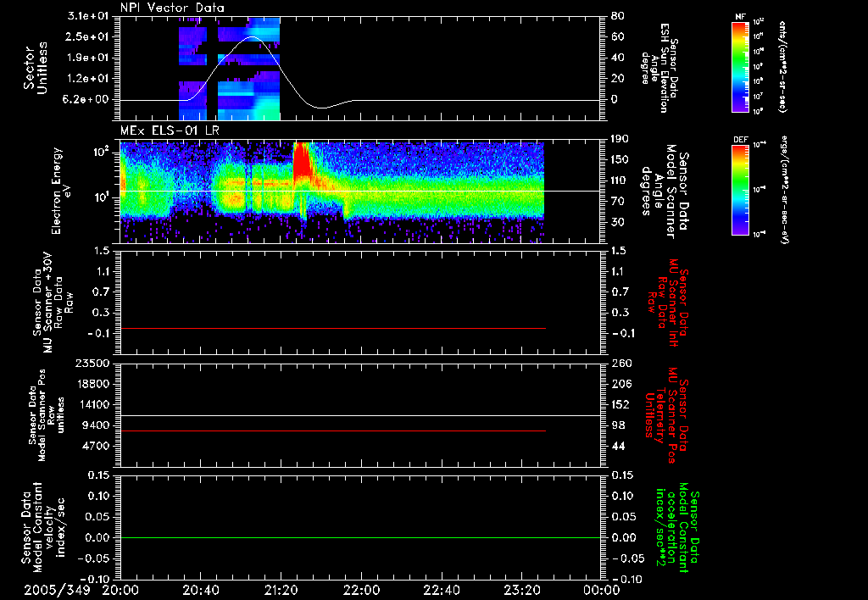Click the 00:00 time axis label
Screen dimensions: 868x600
[x=601, y=590]
